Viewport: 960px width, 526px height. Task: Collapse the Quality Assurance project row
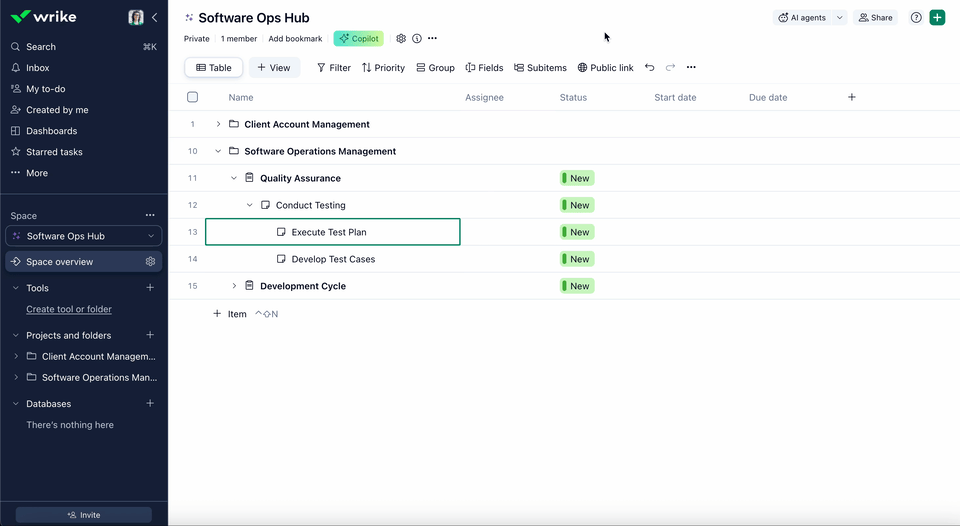(x=234, y=178)
